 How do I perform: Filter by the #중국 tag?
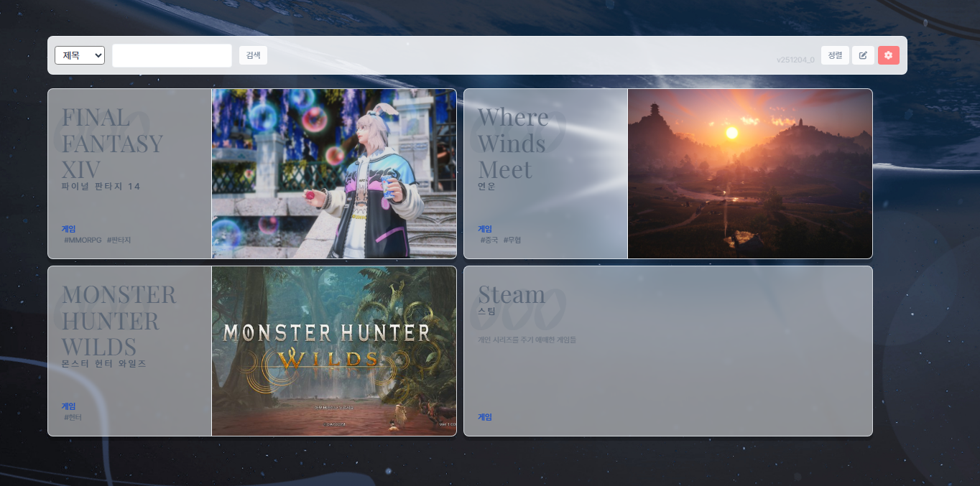(x=489, y=240)
